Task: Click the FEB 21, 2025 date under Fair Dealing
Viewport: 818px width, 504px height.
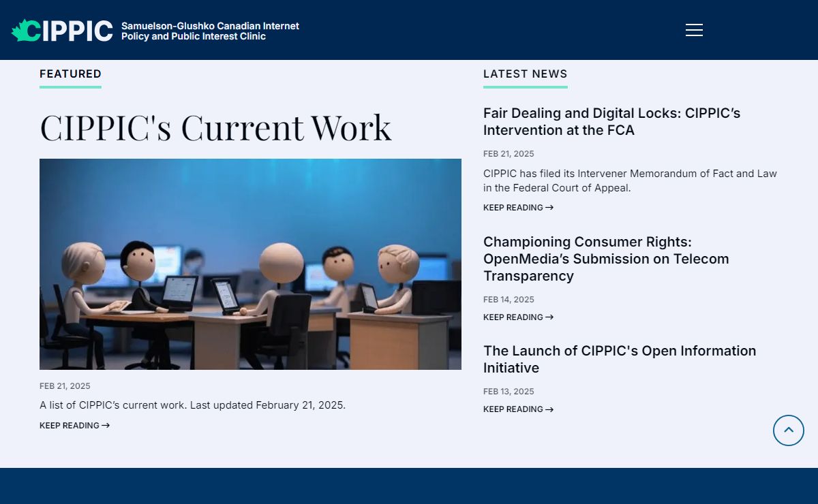Action: pyautogui.click(x=509, y=154)
